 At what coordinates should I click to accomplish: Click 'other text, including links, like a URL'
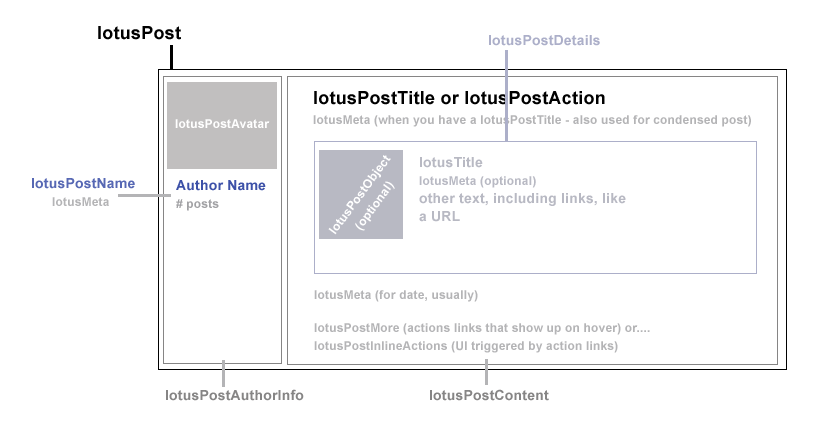coord(522,199)
